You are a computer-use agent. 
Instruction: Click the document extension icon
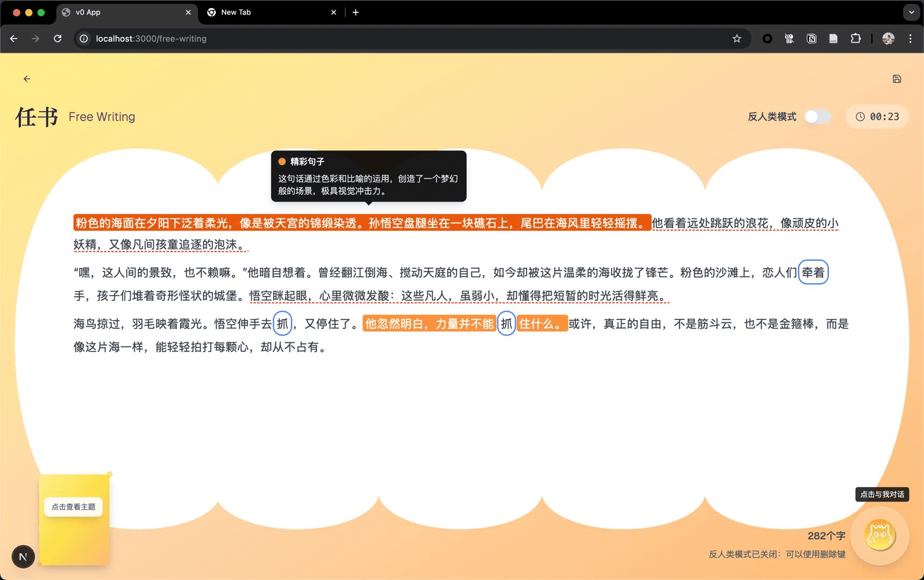click(833, 39)
